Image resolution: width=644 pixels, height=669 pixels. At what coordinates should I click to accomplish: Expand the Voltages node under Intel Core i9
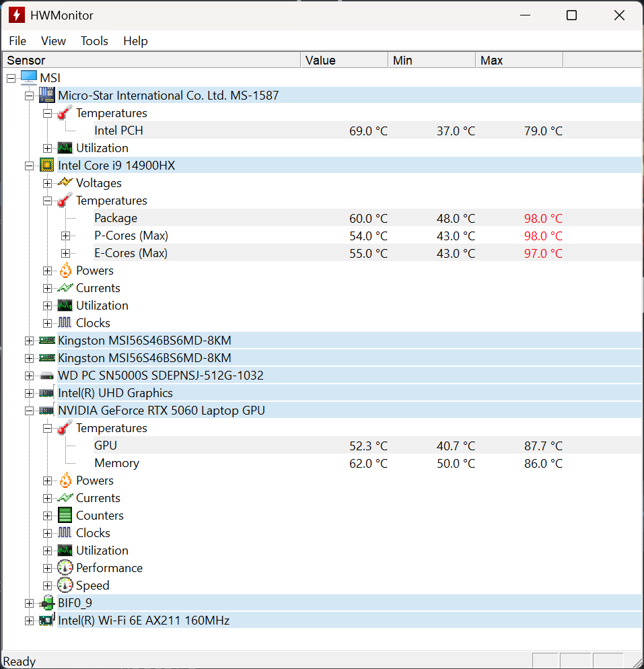[47, 183]
